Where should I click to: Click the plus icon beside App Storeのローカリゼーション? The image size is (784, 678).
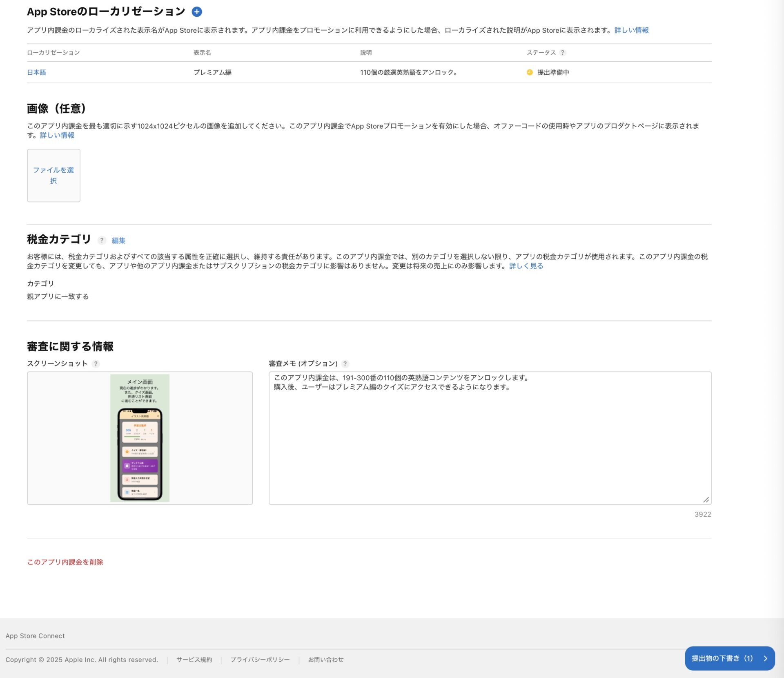coord(197,12)
